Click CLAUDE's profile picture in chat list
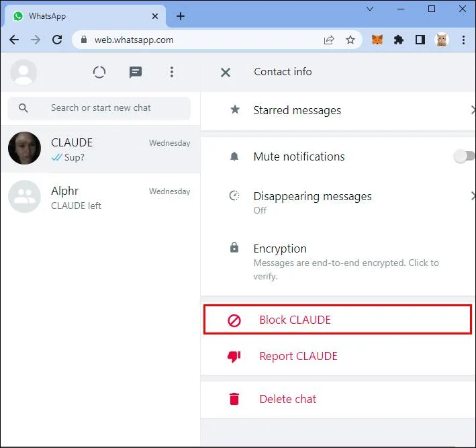The width and height of the screenshot is (476, 448). point(25,148)
